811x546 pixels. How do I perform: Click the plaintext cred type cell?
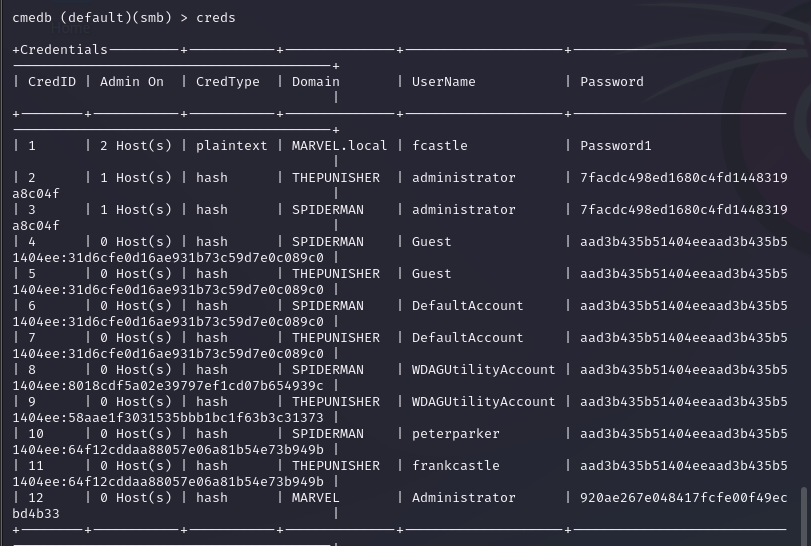232,146
